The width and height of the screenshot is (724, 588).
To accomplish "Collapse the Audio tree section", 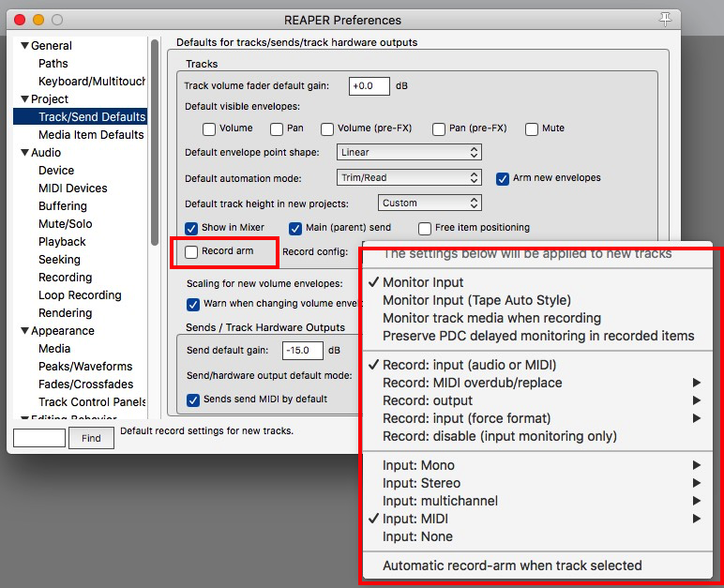I will 25,153.
